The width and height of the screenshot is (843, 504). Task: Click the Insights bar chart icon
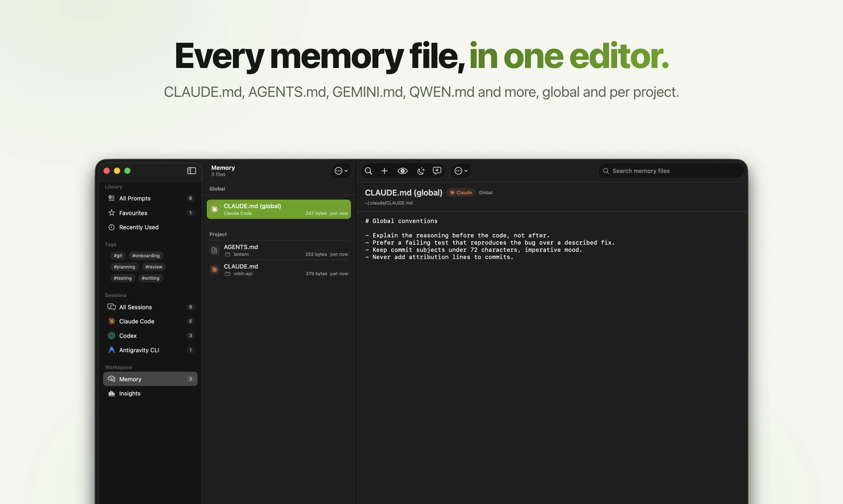point(112,393)
